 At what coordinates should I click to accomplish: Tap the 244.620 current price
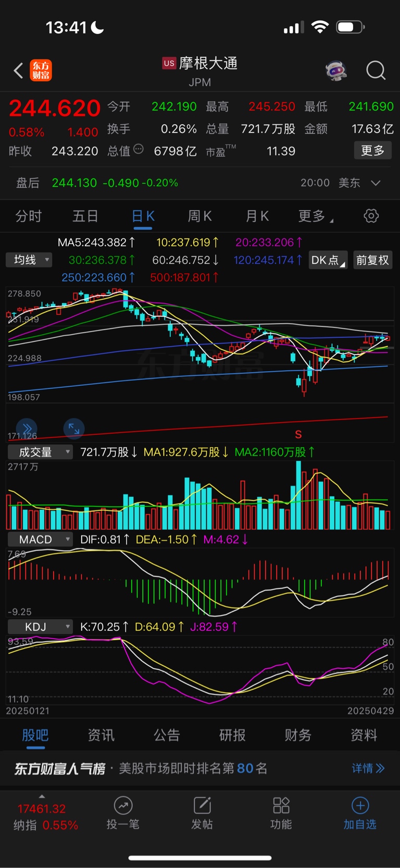pos(55,108)
